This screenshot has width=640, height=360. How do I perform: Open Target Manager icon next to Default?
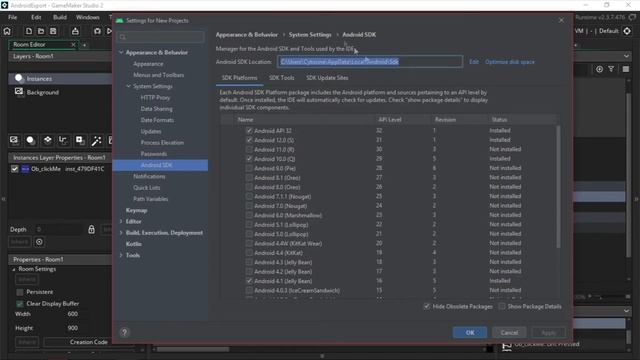click(x=627, y=31)
